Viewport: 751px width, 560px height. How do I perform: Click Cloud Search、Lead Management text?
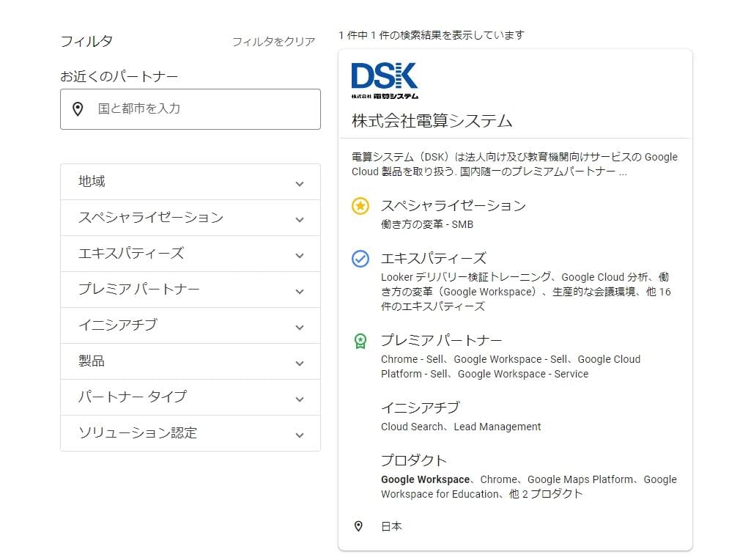point(461,427)
